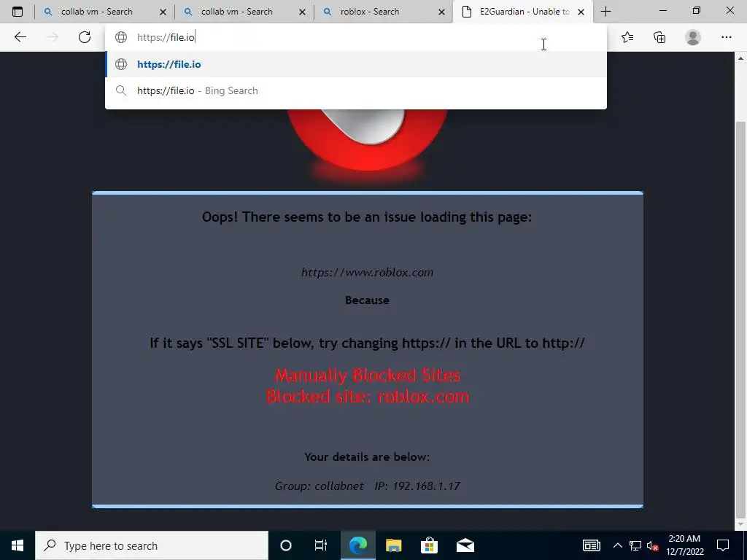747x560 pixels.
Task: Open the tab actions menu icon
Action: pos(18,12)
